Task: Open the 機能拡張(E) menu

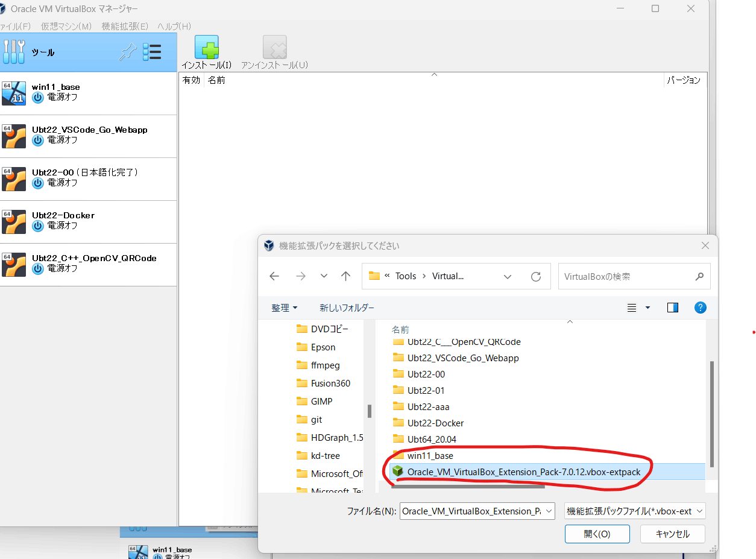Action: [125, 27]
